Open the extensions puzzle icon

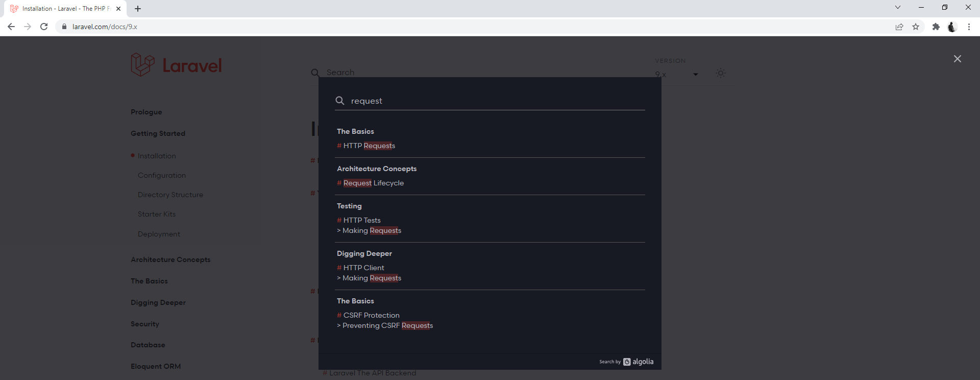coord(936,27)
